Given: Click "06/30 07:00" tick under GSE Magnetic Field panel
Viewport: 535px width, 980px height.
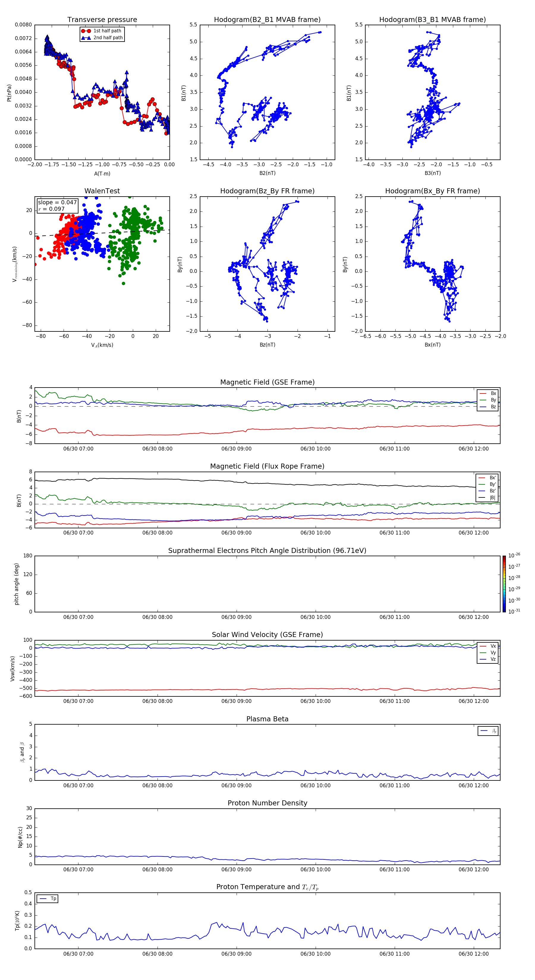Looking at the screenshot, I should tap(78, 449).
